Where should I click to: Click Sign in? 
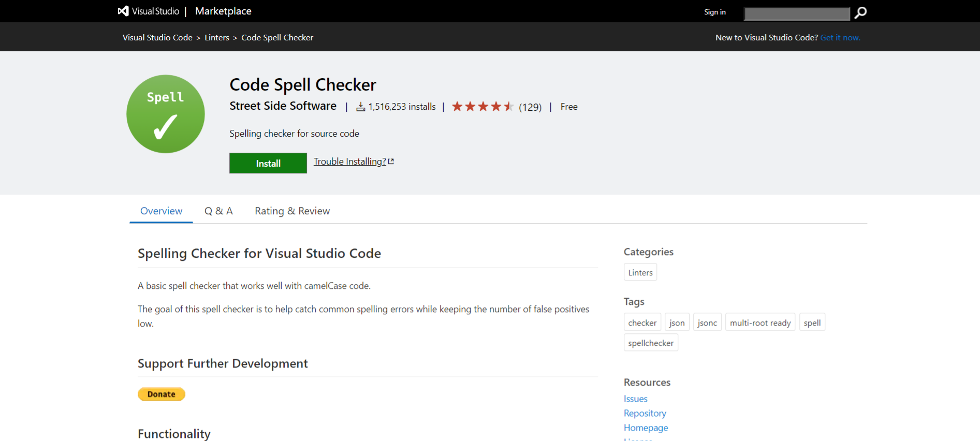714,12
